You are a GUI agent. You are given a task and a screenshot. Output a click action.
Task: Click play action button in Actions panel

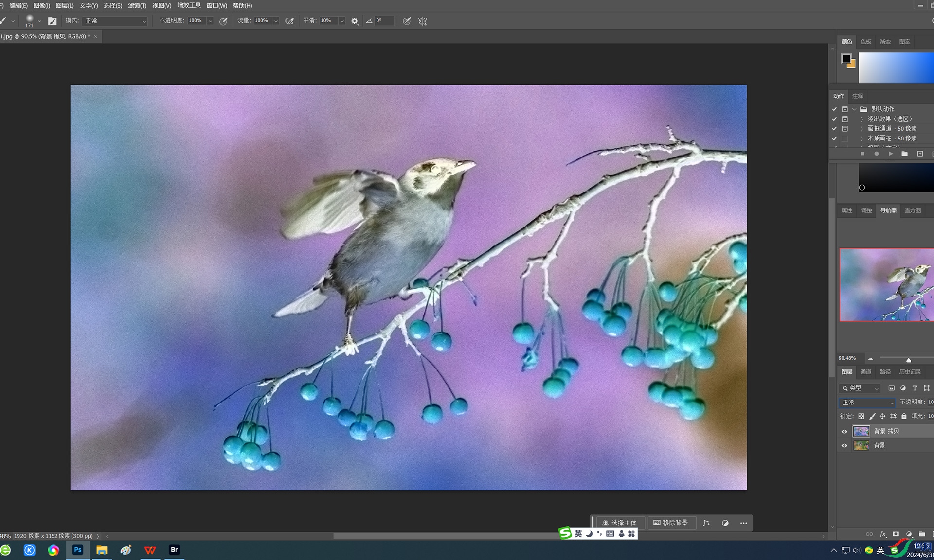tap(891, 154)
